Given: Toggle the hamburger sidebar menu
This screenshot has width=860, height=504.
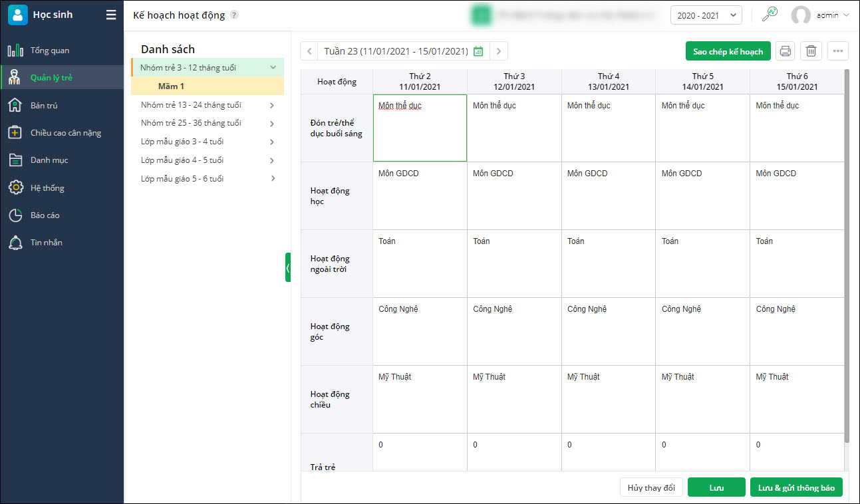Looking at the screenshot, I should click(111, 15).
